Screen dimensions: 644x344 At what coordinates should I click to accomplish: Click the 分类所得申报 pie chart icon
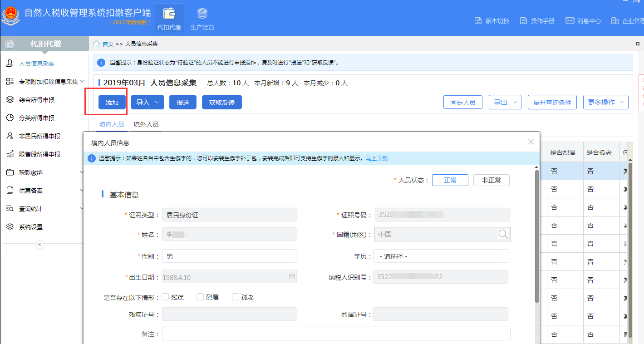pos(10,118)
